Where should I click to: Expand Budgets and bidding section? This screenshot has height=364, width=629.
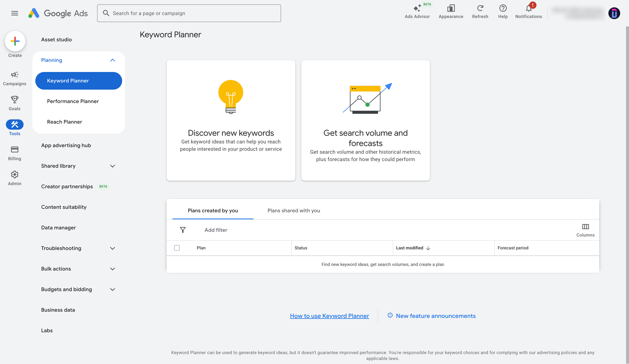point(113,289)
